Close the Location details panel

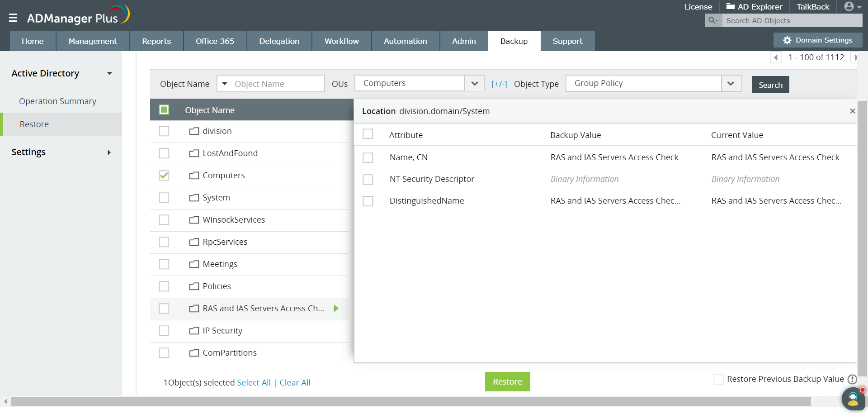click(x=852, y=111)
